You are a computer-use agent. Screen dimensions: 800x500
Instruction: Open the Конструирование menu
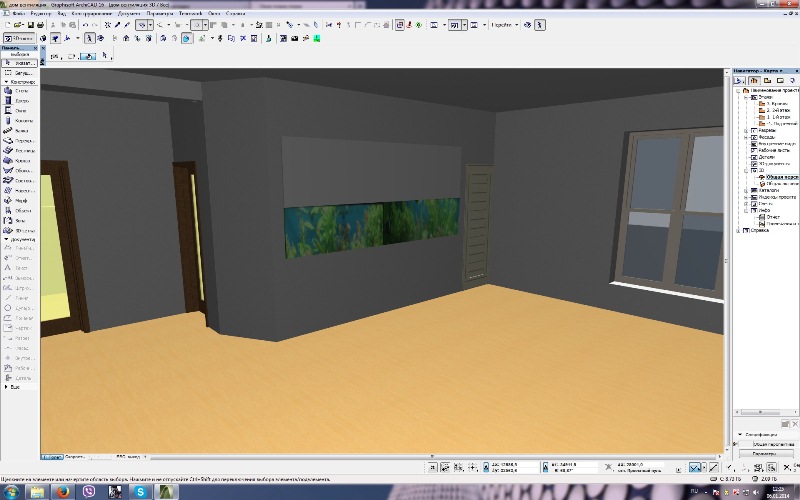coord(87,13)
